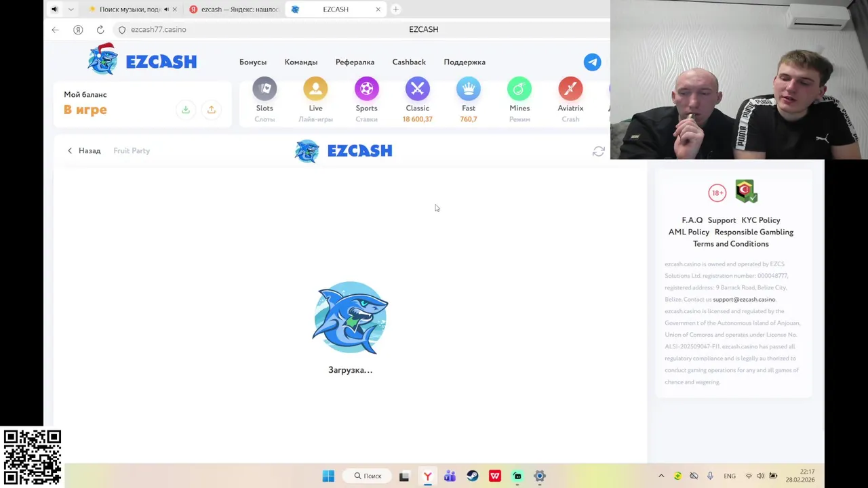Click the site protection shield icon
Image resolution: width=868 pixels, height=488 pixels.
122,30
